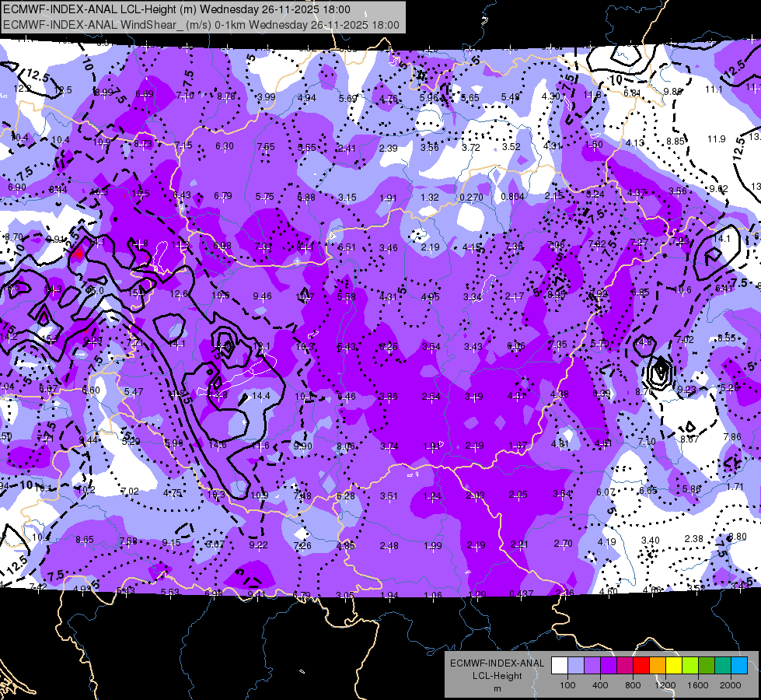Click the grid value 3.72
The width and height of the screenshot is (761, 700).
coord(471,147)
